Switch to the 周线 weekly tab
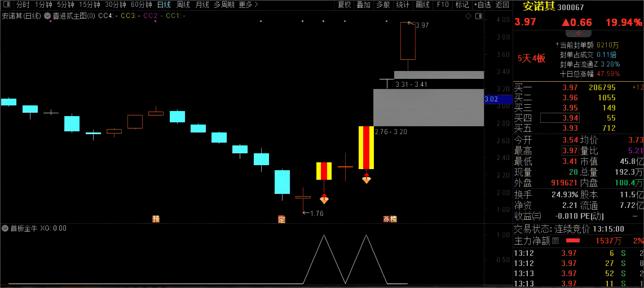Viewport: 644px width, 288px height. 183,5
